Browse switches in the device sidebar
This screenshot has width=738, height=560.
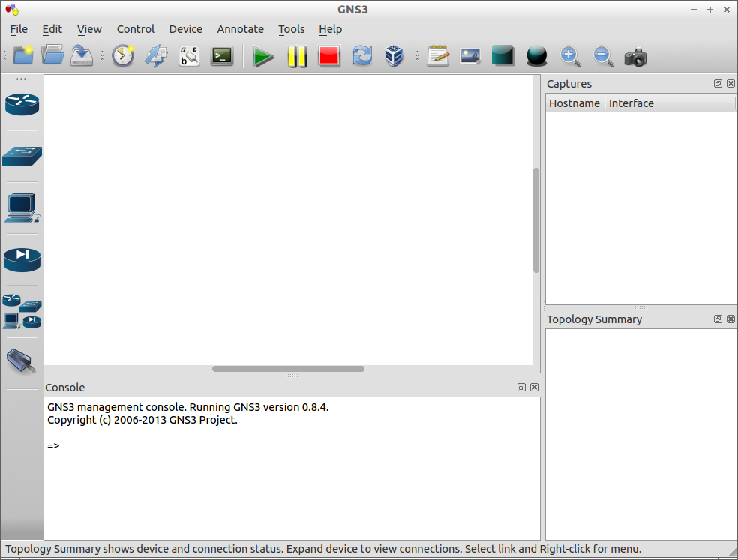click(22, 156)
